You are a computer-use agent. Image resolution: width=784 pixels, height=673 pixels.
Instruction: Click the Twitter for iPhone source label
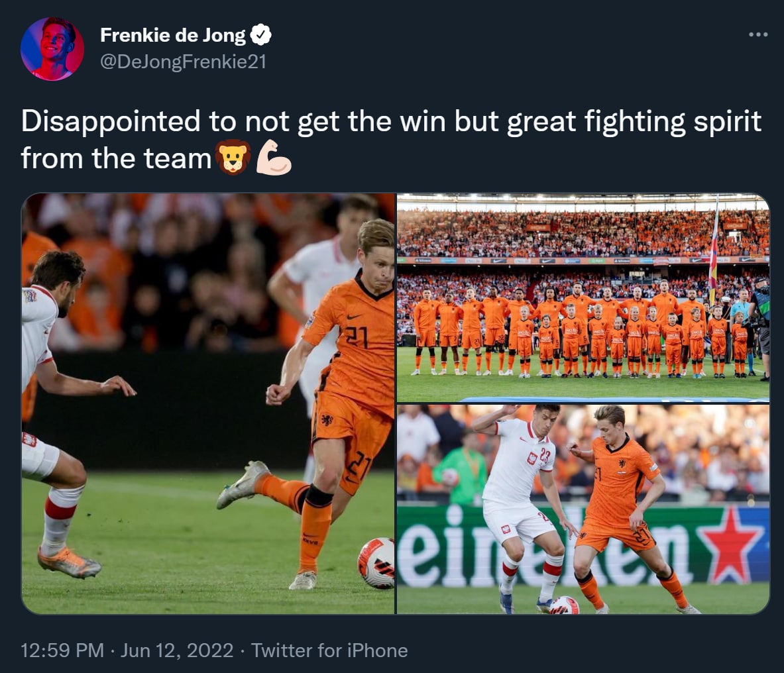329,650
